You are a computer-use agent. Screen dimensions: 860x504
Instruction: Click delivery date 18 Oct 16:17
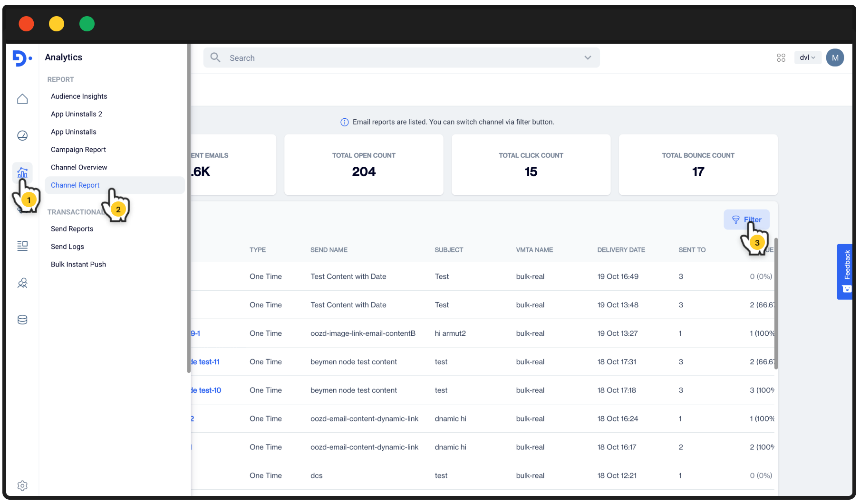(617, 447)
